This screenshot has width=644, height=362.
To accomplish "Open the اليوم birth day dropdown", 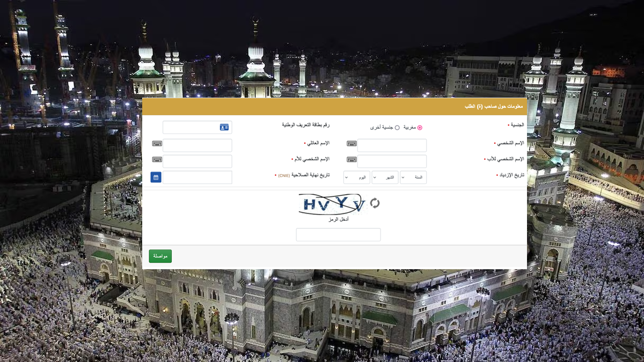I will coord(357,178).
